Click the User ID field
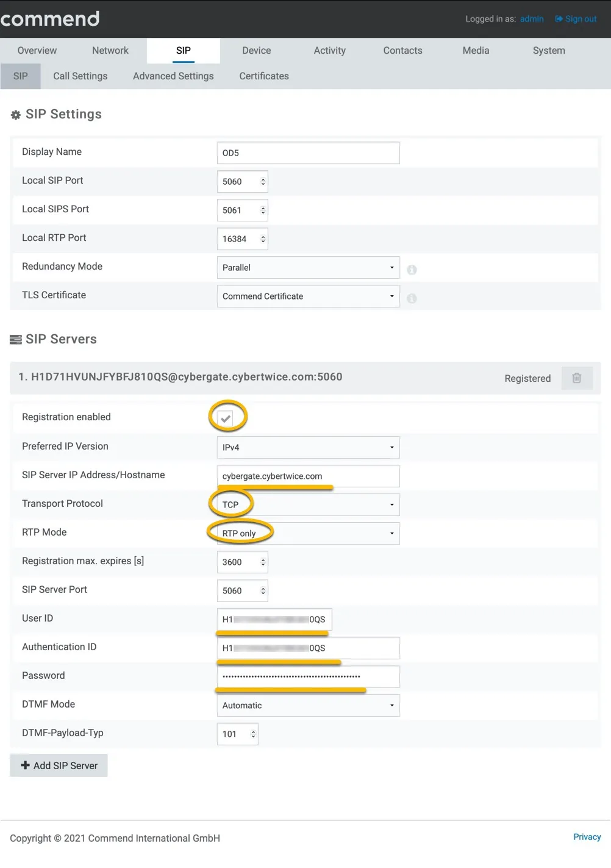Screen dimensions: 611x868 coord(274,620)
